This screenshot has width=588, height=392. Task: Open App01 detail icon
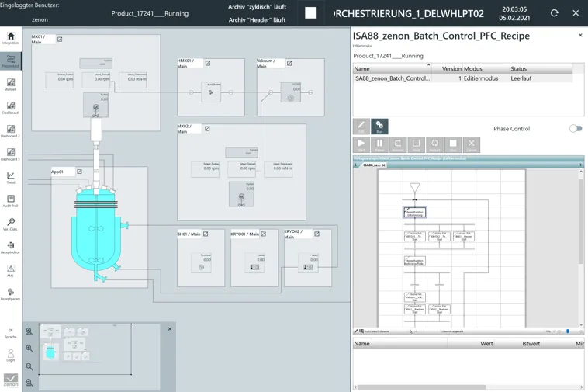(x=79, y=172)
